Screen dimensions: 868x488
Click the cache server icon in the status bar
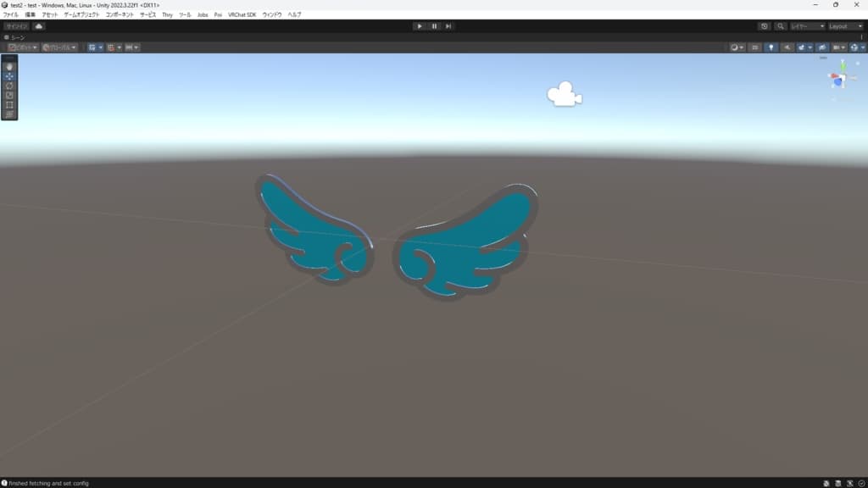(838, 483)
